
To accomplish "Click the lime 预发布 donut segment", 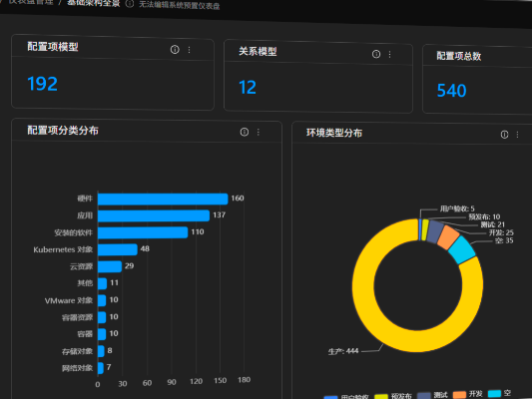I will (x=425, y=229).
